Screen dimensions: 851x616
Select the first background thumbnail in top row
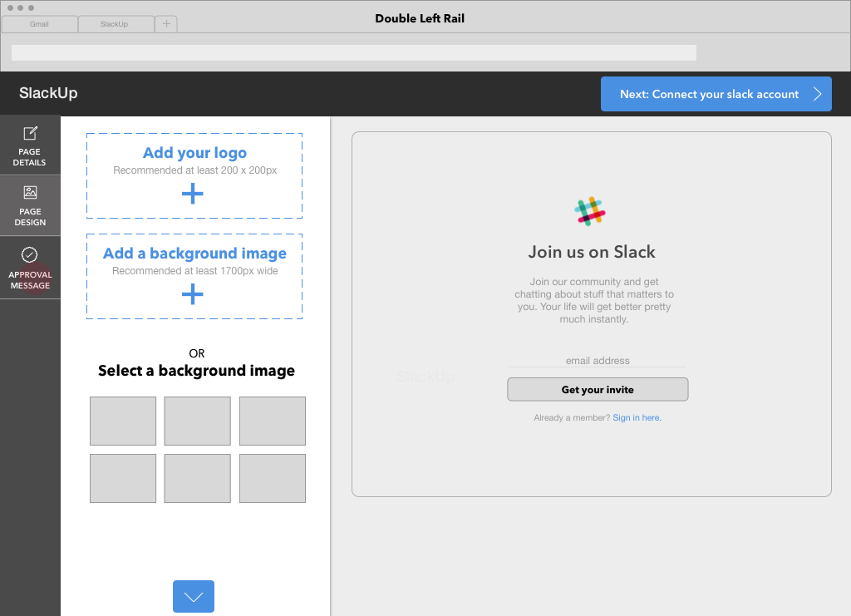point(123,421)
